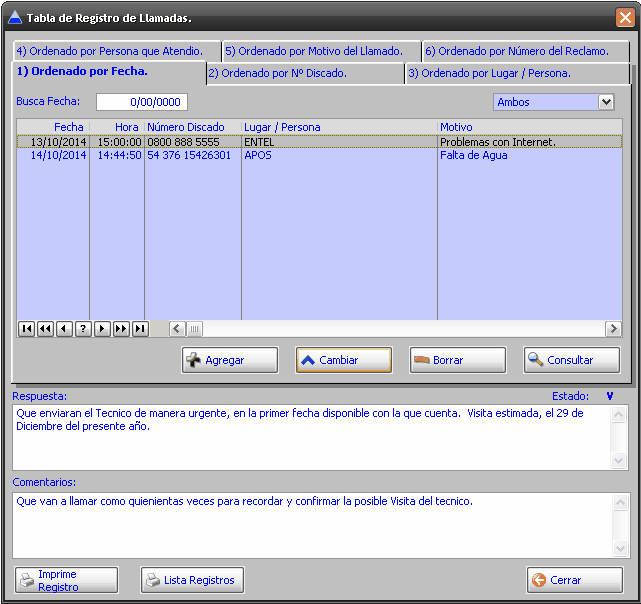The width and height of the screenshot is (641, 604).
Task: Click the page-back double arrow navigation button
Action: click(45, 329)
